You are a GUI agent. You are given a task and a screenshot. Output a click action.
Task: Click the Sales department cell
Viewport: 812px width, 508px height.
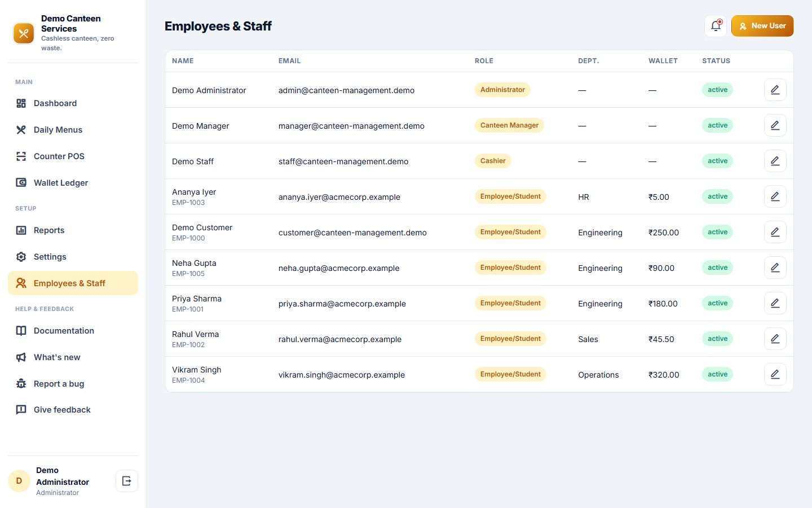[x=588, y=339]
